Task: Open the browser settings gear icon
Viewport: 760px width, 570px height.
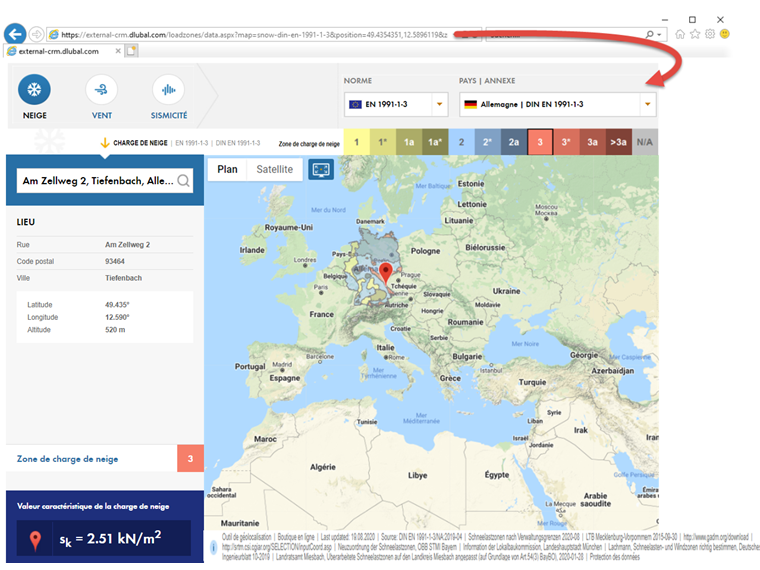Action: pos(710,34)
